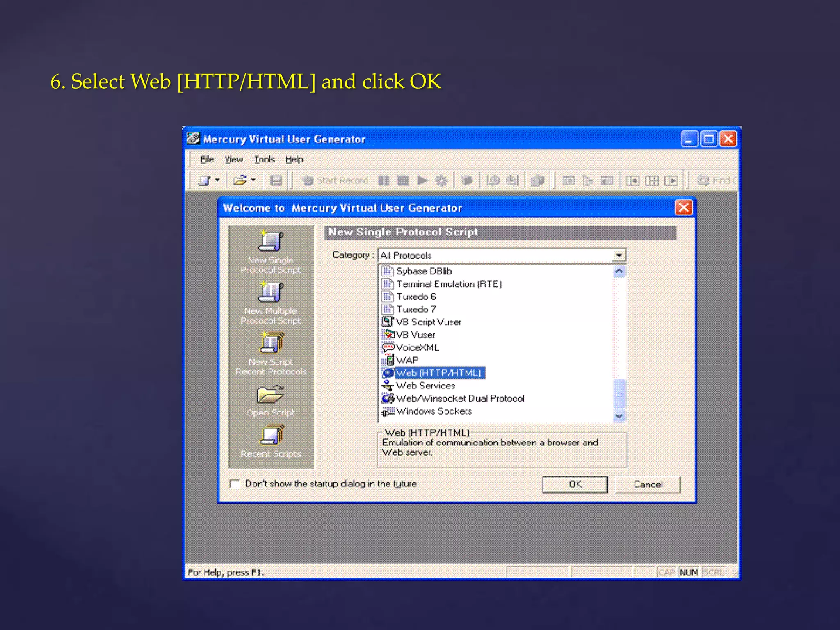Open the File menu

(x=207, y=160)
